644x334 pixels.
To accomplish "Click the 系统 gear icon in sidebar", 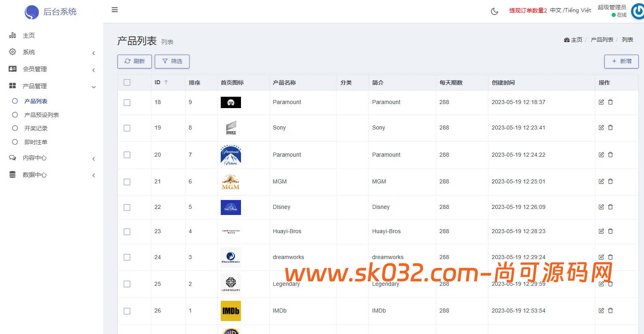I will tap(13, 52).
